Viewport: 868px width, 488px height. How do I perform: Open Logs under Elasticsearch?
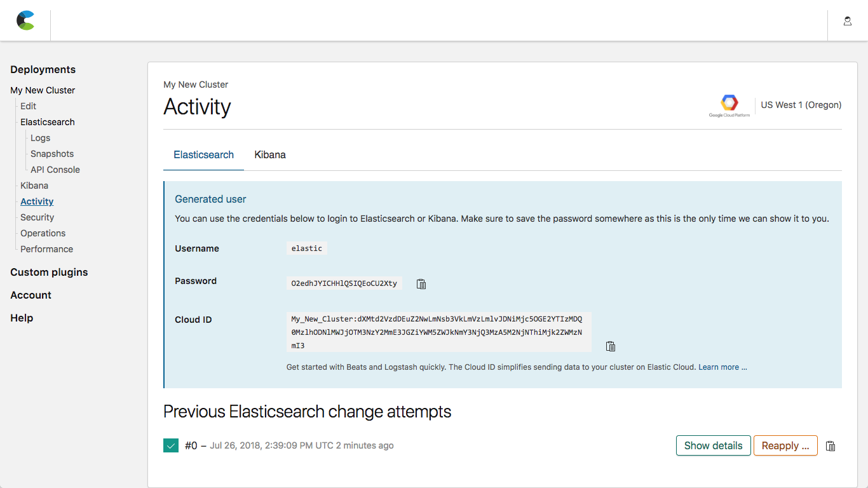point(41,138)
